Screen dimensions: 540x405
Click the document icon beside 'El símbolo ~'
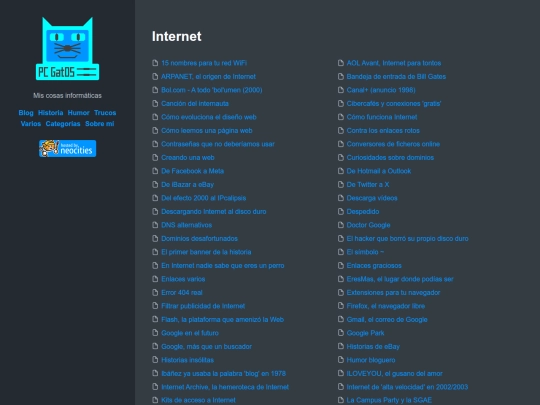coord(341,252)
